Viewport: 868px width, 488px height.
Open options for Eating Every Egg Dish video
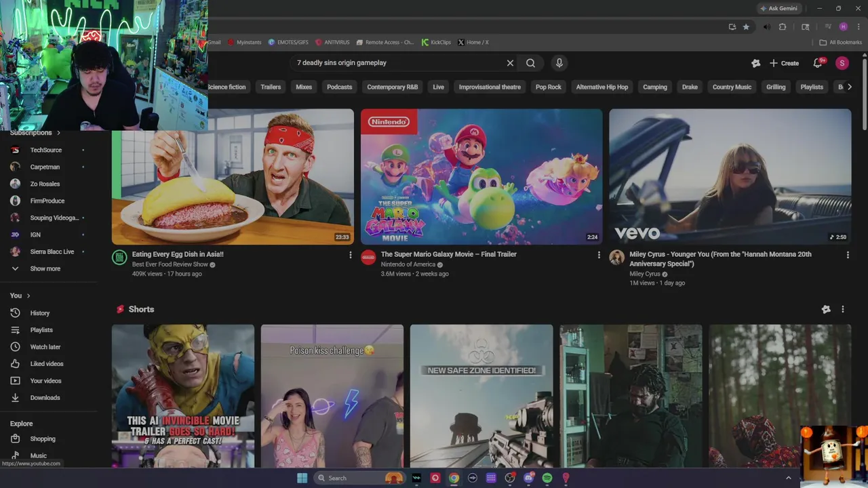[x=350, y=255]
